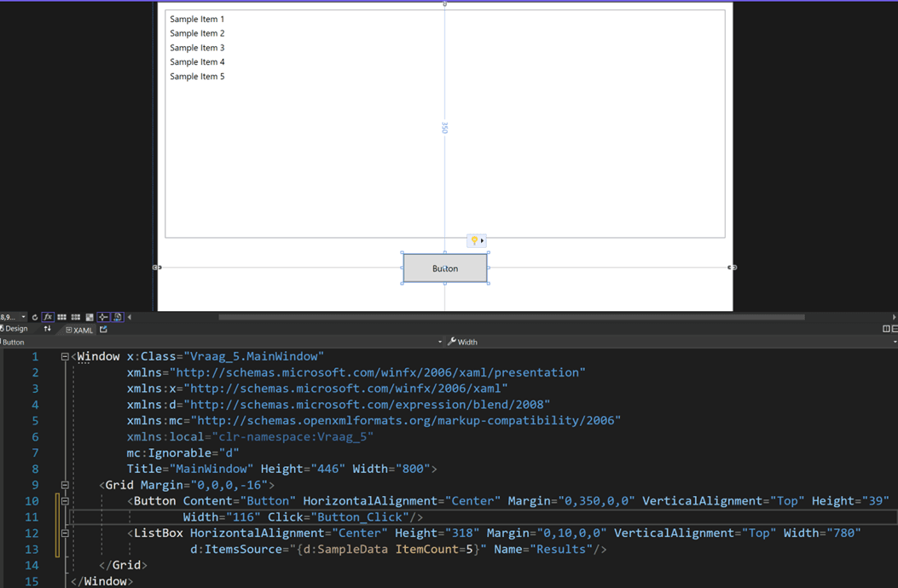Image resolution: width=898 pixels, height=588 pixels.
Task: Open the Button element selector dropdown
Action: (x=440, y=342)
